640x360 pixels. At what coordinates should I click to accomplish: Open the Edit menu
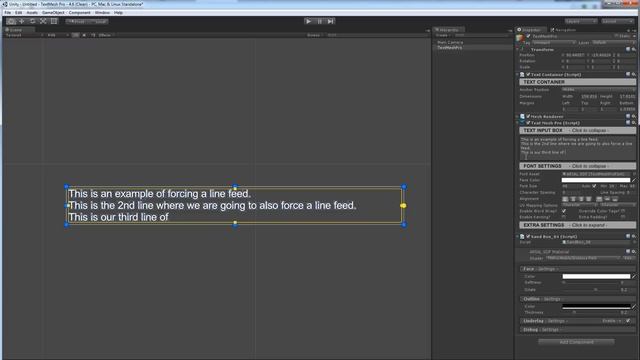[19, 13]
